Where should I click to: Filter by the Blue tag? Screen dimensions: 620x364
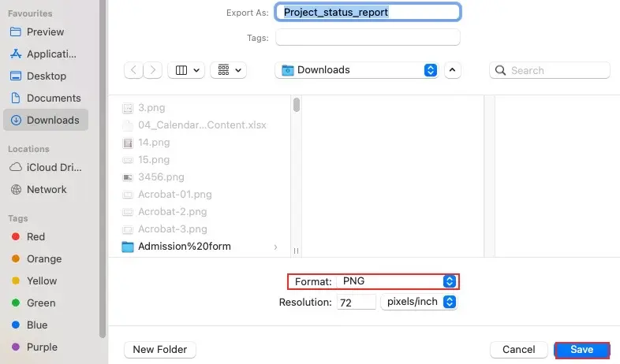pyautogui.click(x=29, y=325)
